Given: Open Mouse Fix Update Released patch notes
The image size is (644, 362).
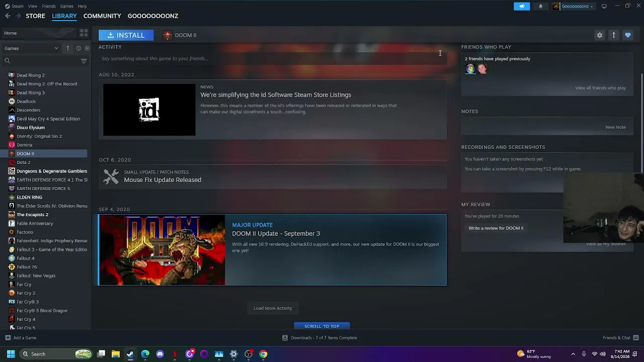Looking at the screenshot, I should [x=163, y=180].
